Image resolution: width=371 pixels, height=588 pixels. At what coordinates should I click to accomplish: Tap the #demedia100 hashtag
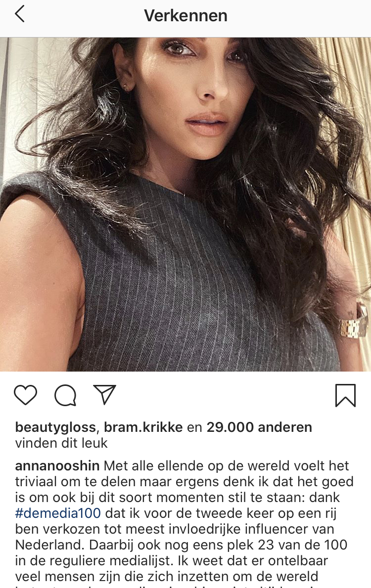click(58, 513)
